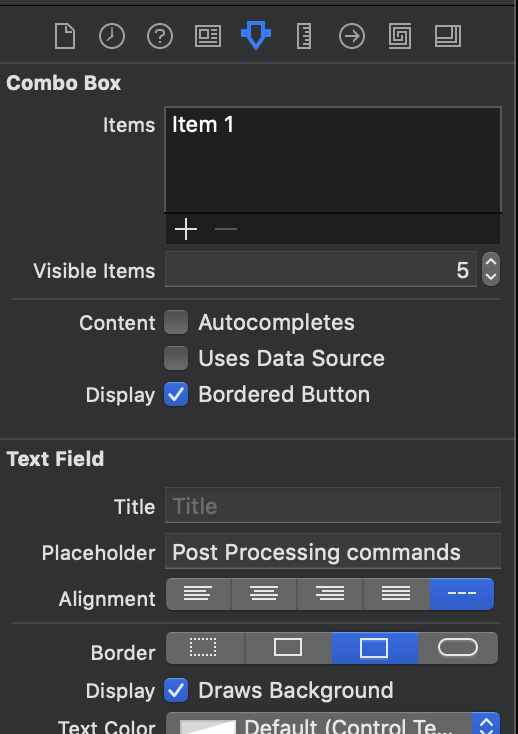Viewport: 518px width, 734px height.
Task: Select the Attributes inspector tab
Action: tap(256, 36)
